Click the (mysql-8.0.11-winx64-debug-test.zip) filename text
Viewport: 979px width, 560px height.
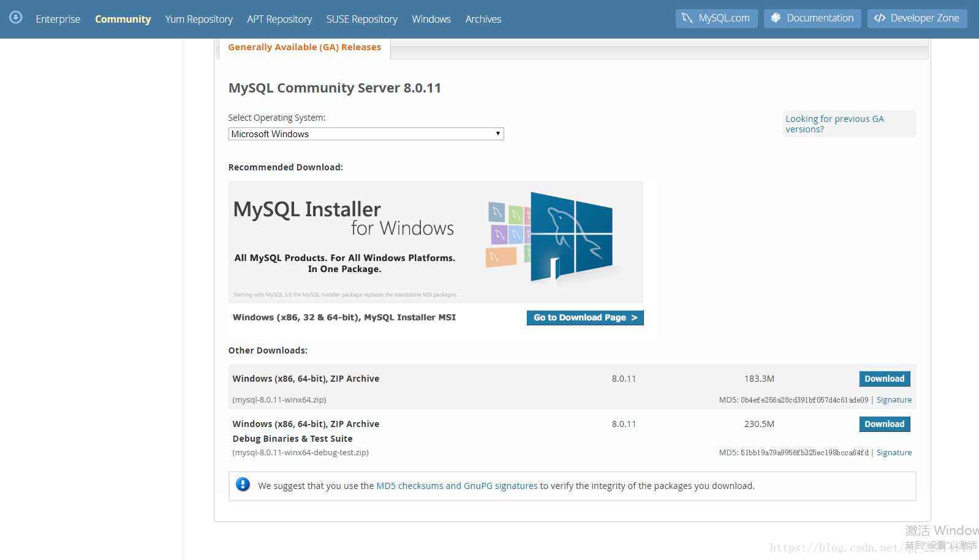click(300, 452)
